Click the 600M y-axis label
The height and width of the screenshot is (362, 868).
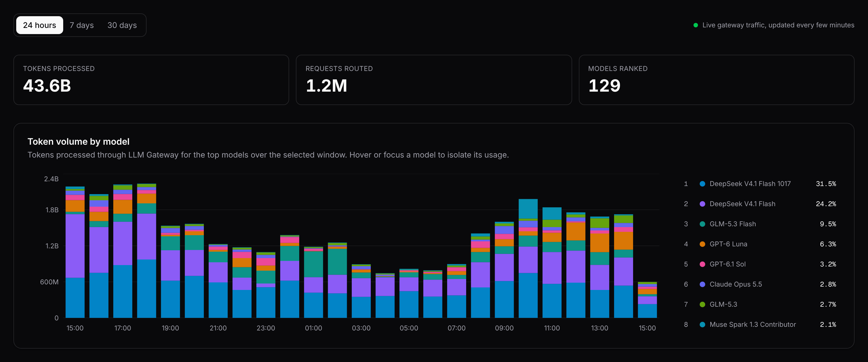coord(49,282)
